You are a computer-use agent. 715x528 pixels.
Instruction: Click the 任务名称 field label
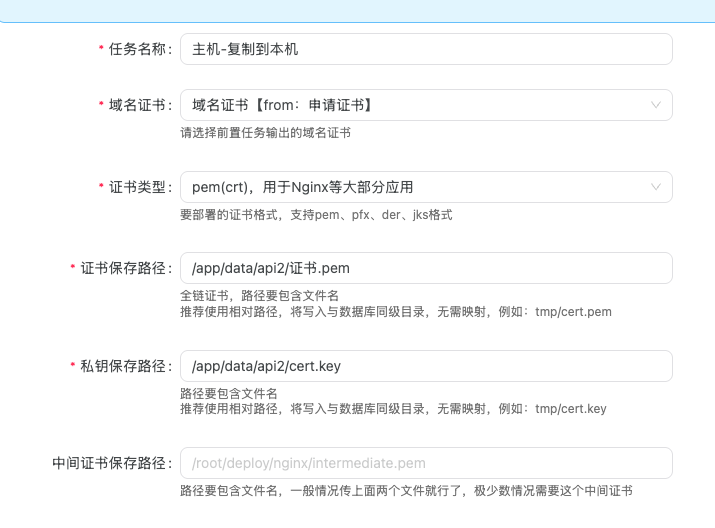[140, 49]
